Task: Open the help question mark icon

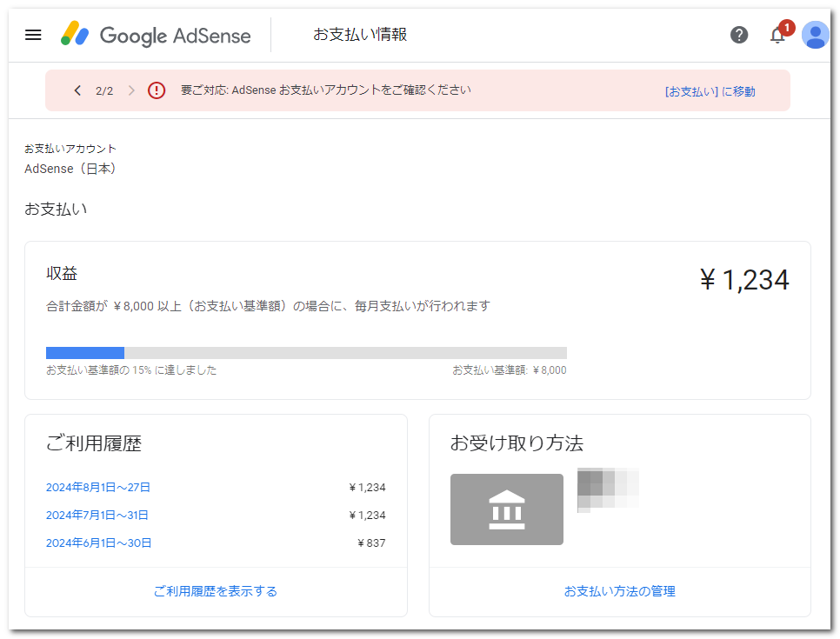Action: click(739, 35)
